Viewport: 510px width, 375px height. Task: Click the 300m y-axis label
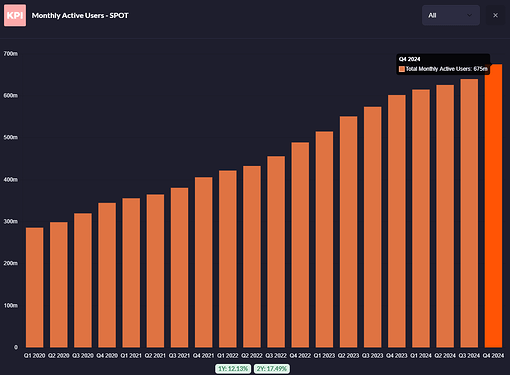pos(11,221)
